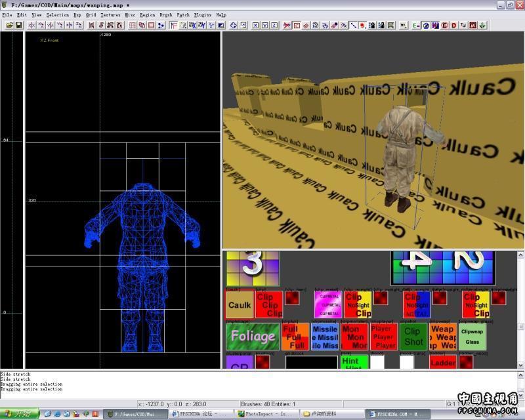Toggle the X axis lock button
Viewport: 525px width, 420px height.
(x=255, y=25)
